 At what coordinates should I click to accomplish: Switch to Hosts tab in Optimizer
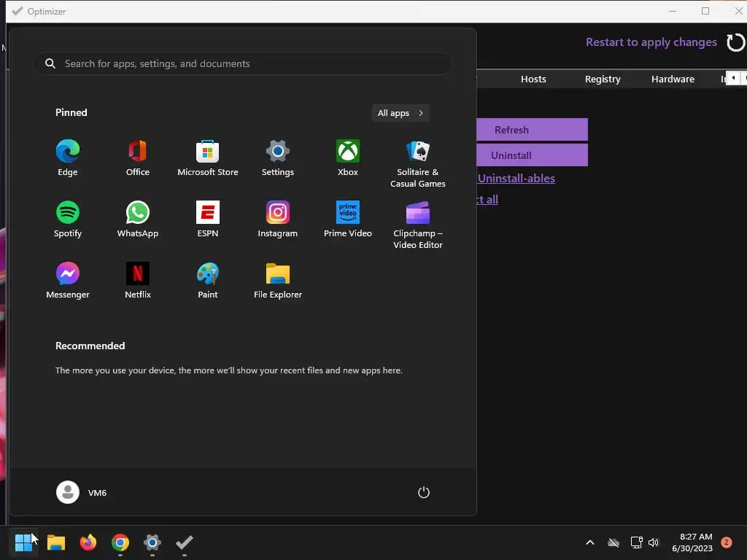(533, 79)
